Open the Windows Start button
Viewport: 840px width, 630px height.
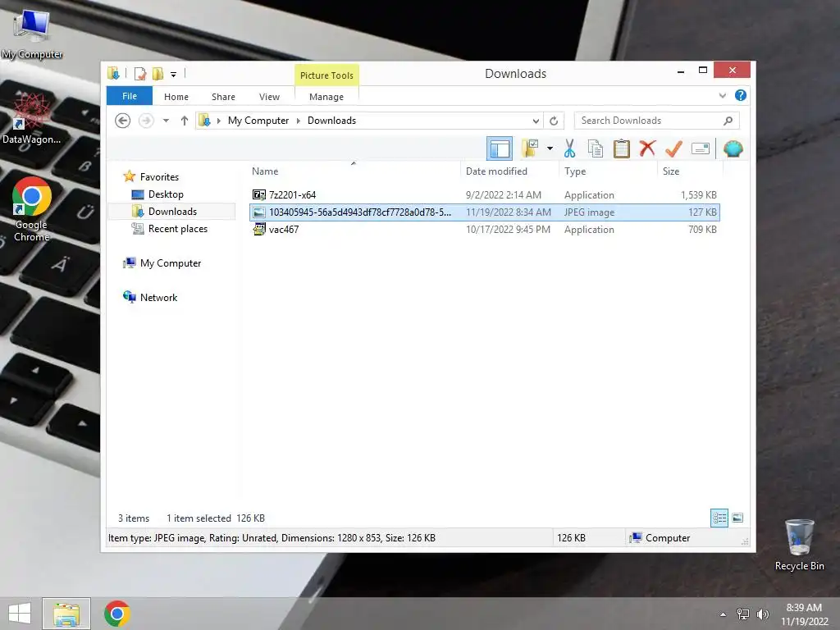(20, 614)
